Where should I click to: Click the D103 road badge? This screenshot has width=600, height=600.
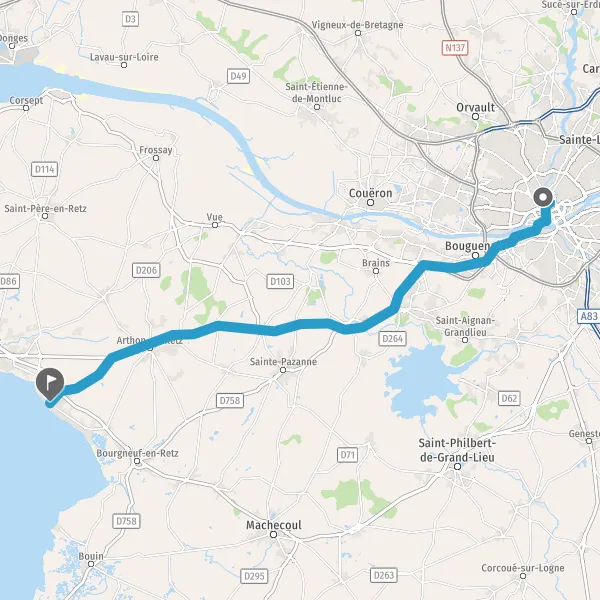point(280,282)
